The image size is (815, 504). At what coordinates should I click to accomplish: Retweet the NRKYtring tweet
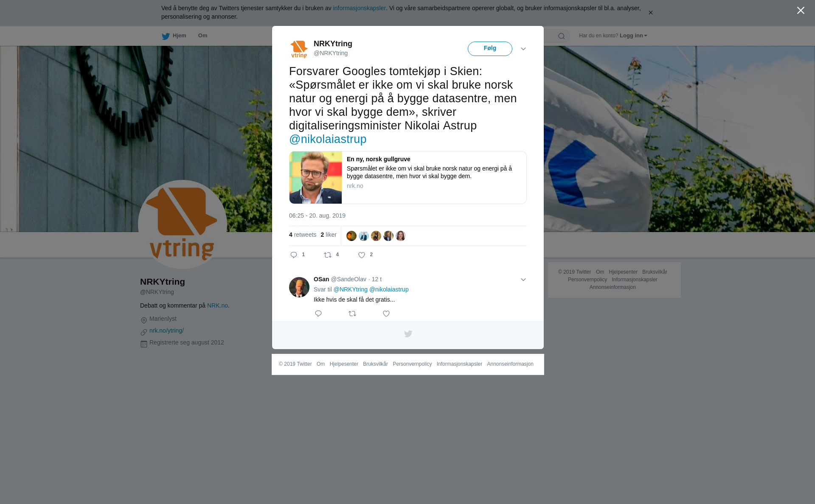[328, 255]
